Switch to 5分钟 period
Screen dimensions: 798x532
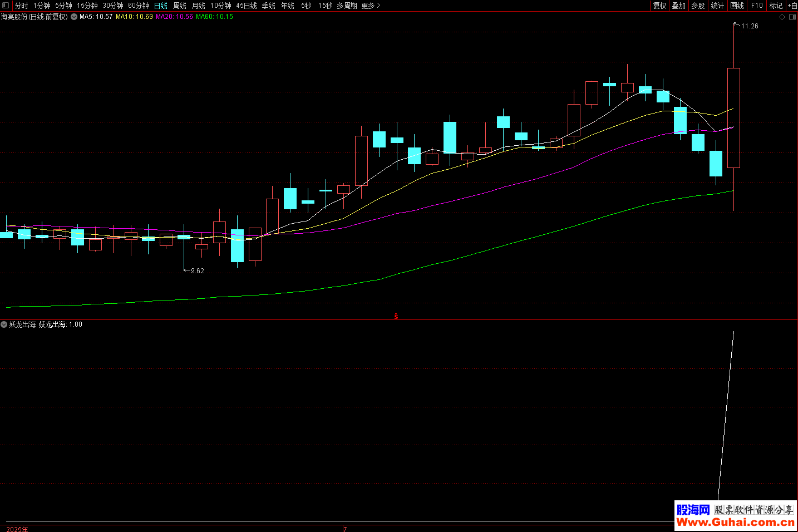[63, 6]
